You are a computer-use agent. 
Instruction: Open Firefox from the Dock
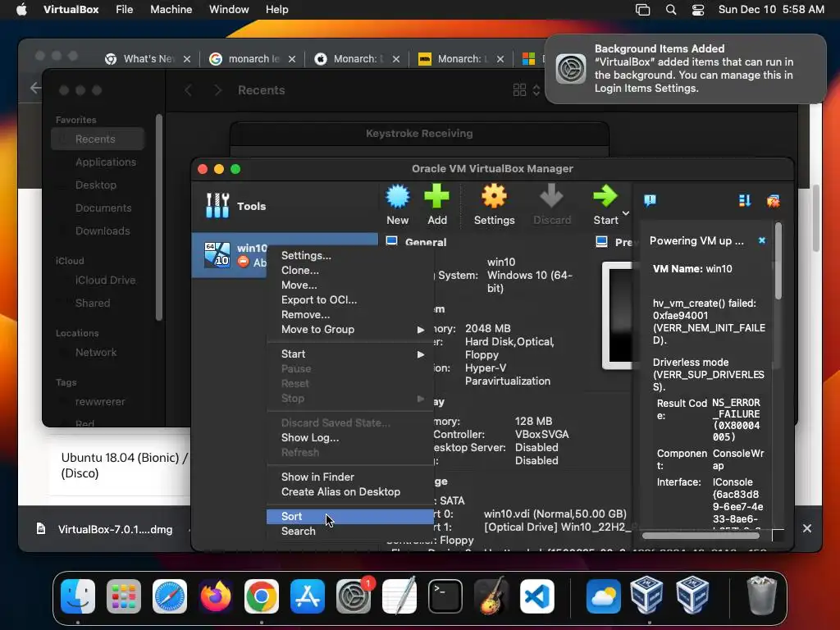[216, 596]
